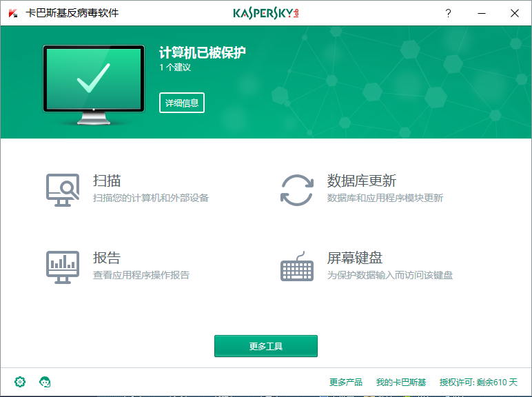Click the On-Screen Keyboard icon
The width and height of the screenshot is (532, 397).
pyautogui.click(x=297, y=267)
